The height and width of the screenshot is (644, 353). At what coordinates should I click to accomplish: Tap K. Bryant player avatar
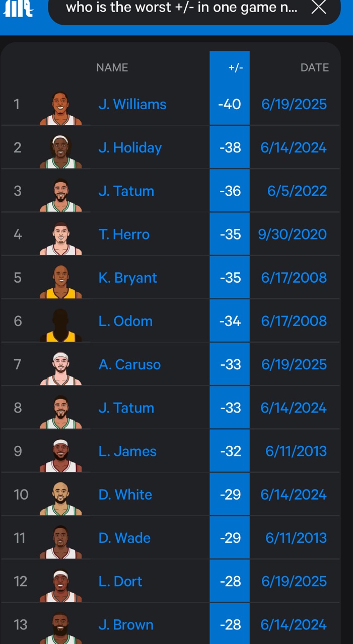pos(60,281)
